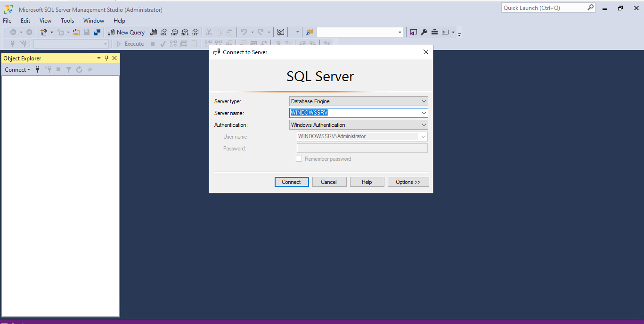The height and width of the screenshot is (324, 644).
Task: Open a new DMX query
Action: click(174, 32)
